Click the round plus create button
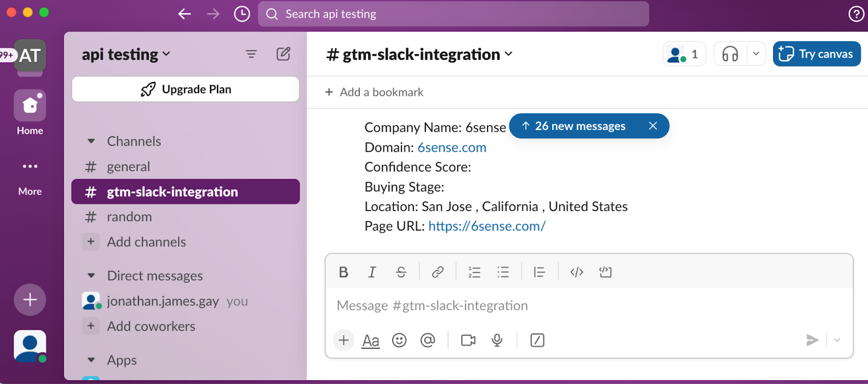The image size is (868, 384). (30, 299)
